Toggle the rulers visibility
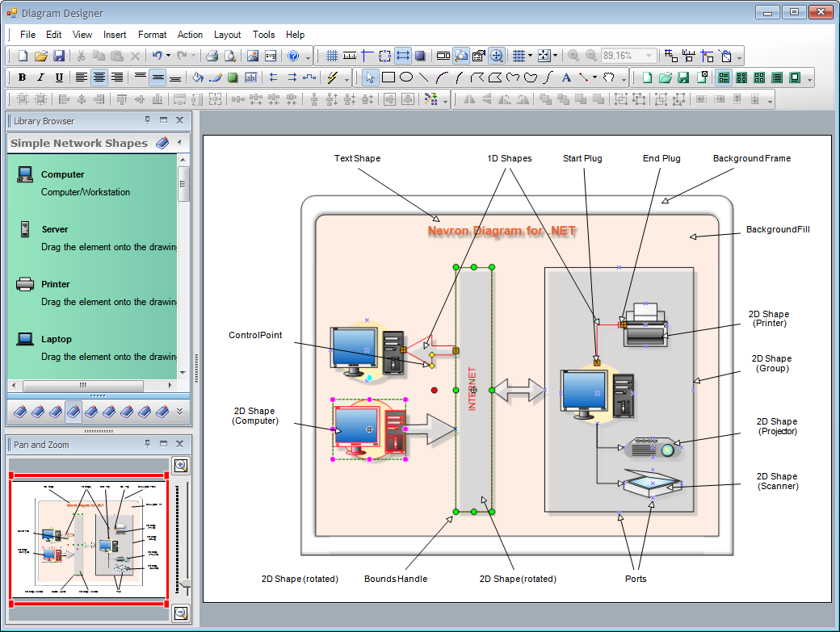 coord(349,56)
